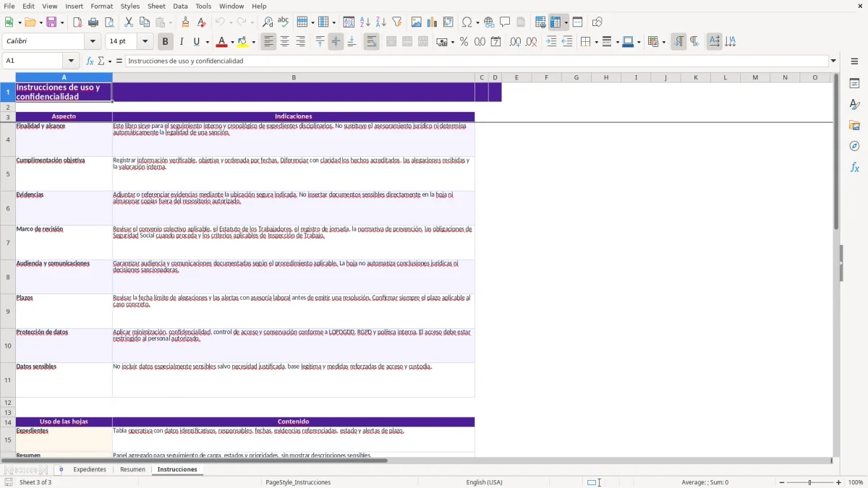Sort descending Z to A
Viewport: 868px width, 488px height.
[x=380, y=22]
